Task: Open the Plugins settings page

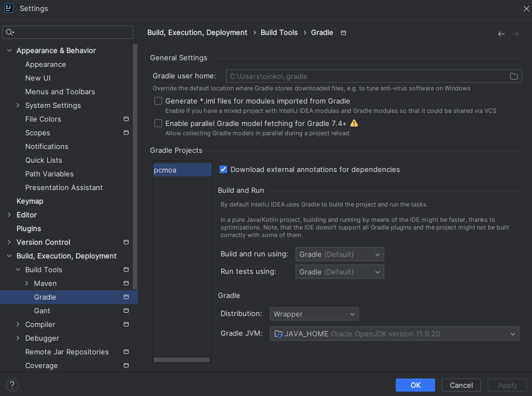Action: click(x=28, y=228)
